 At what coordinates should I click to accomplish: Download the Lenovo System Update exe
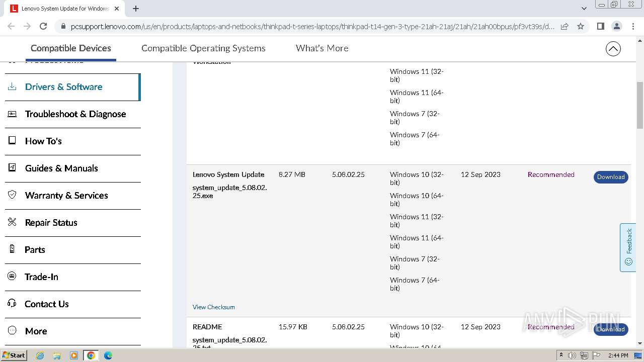pos(611,177)
